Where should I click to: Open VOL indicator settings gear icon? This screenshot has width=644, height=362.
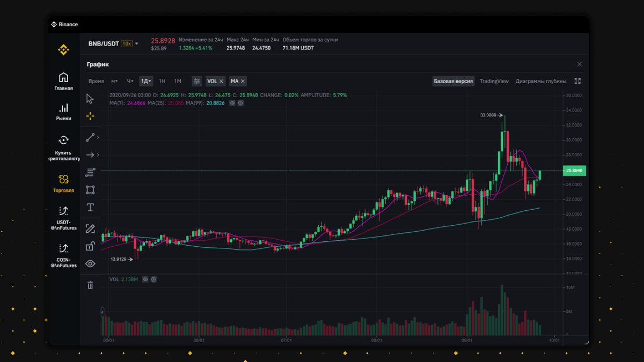[x=153, y=279]
